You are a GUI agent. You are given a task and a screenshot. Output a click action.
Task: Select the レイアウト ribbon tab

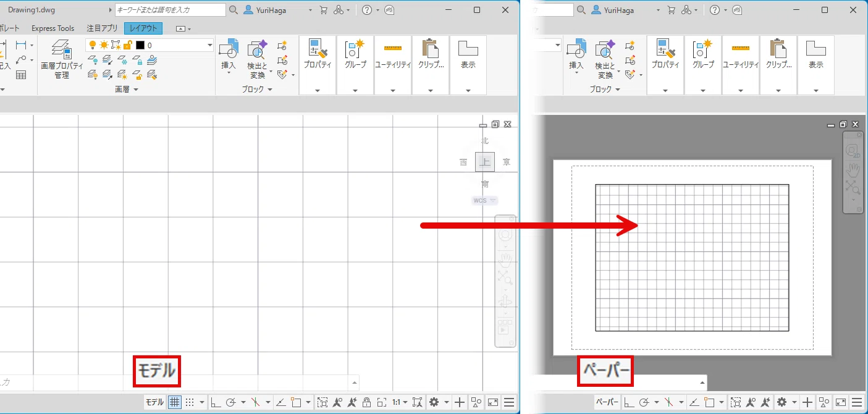tap(143, 28)
